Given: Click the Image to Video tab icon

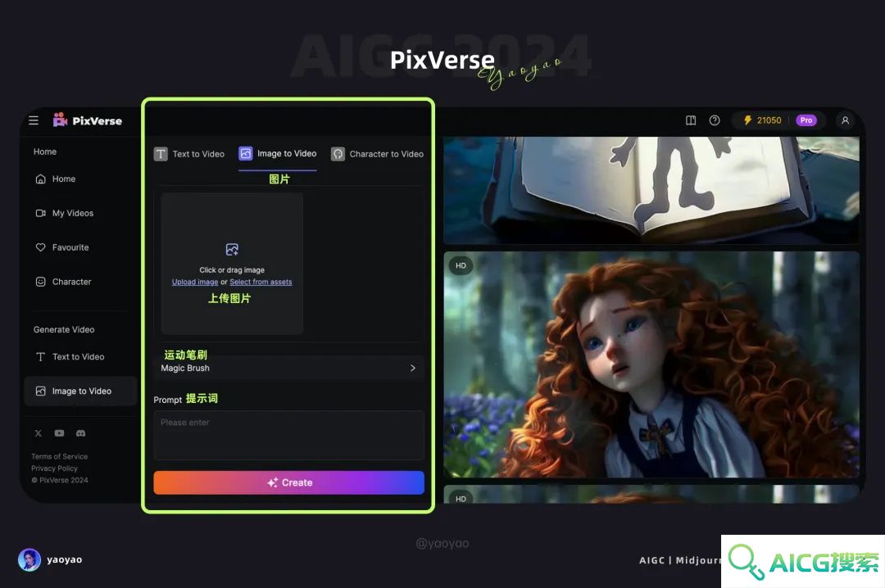Looking at the screenshot, I should (246, 153).
